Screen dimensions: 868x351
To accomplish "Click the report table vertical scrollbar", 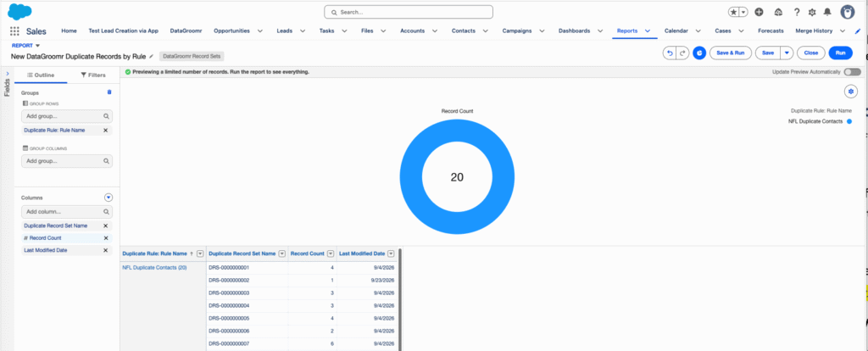I will tap(400, 299).
